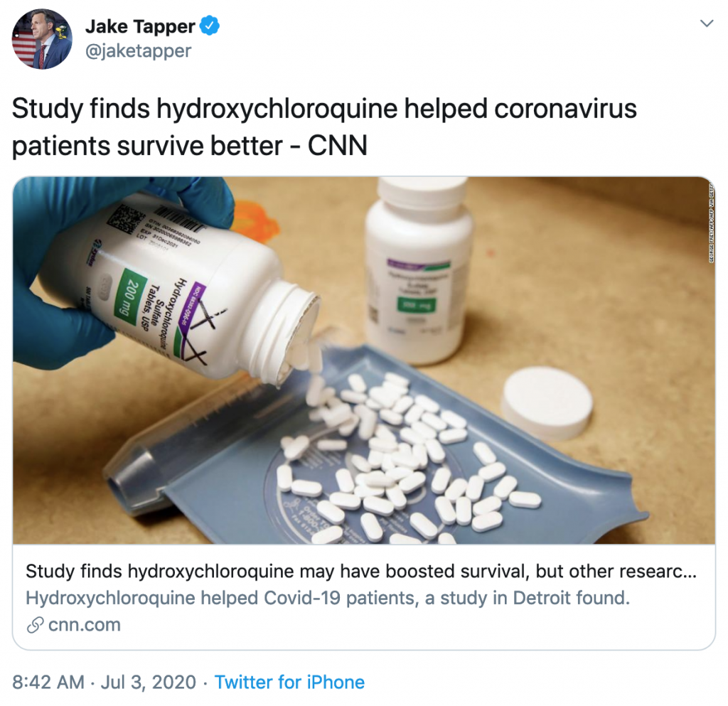The height and width of the screenshot is (706, 728).
Task: Click the upright pill bottle in photo
Action: click(419, 269)
